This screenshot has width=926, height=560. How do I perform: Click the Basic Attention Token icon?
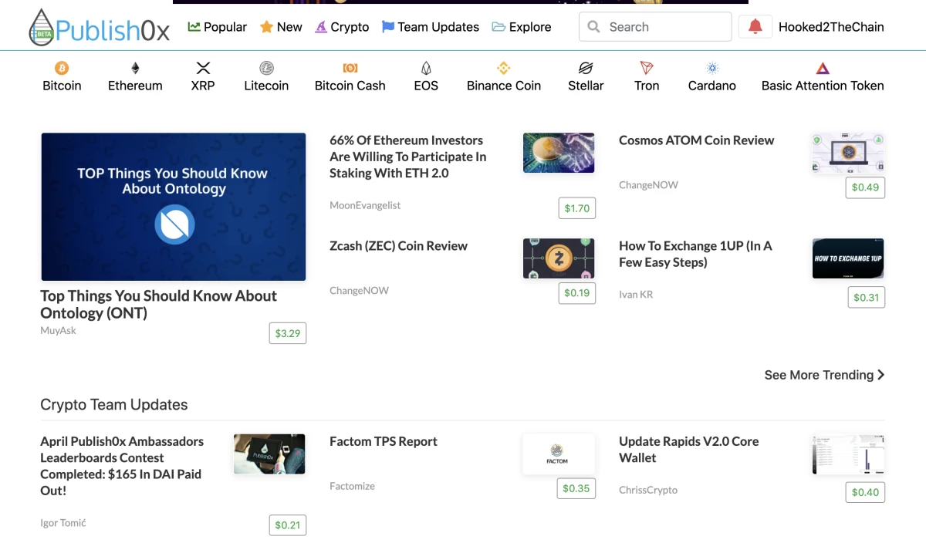(x=823, y=68)
